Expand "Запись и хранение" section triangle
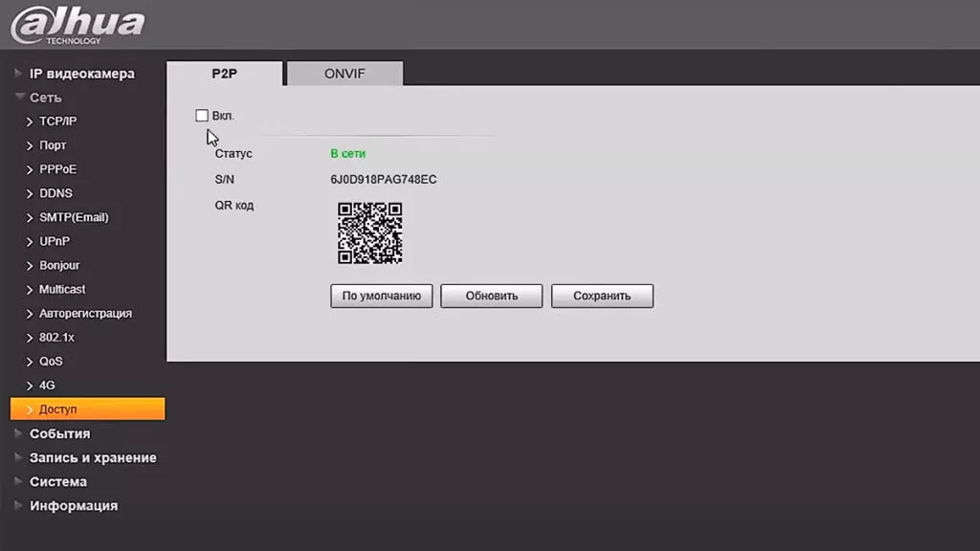 point(18,457)
